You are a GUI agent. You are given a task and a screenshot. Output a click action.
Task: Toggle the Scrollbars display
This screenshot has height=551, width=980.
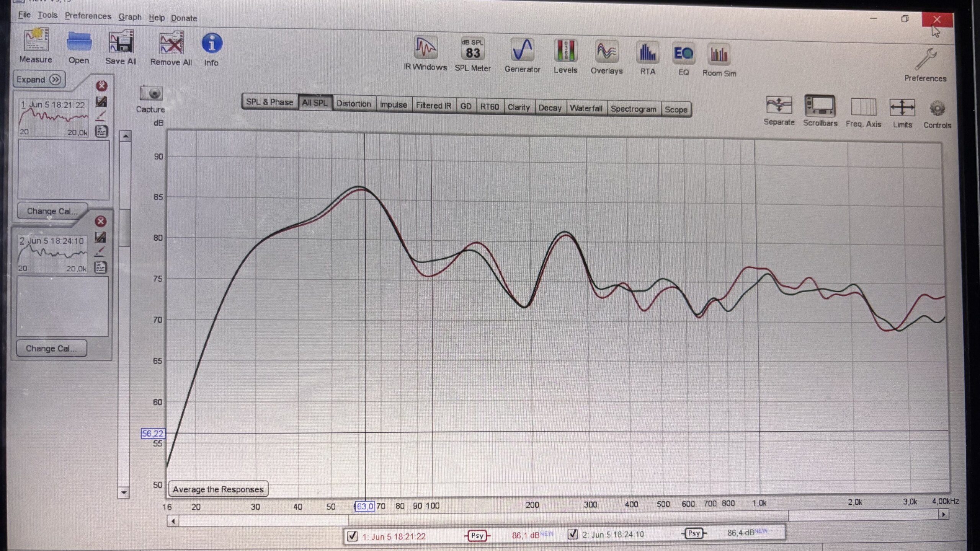point(820,106)
